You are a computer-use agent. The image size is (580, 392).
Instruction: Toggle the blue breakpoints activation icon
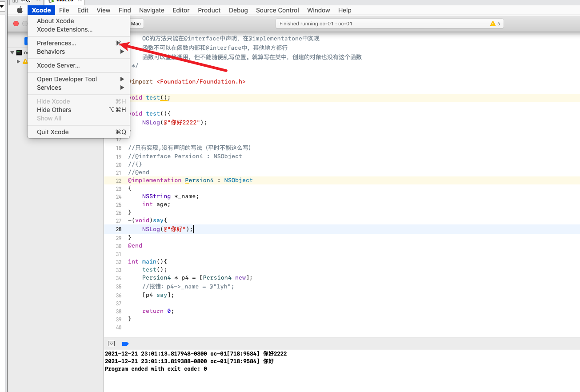click(x=125, y=344)
